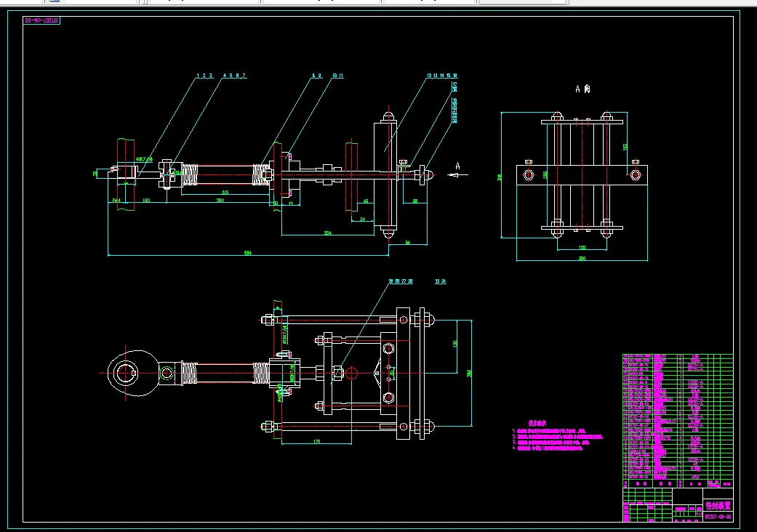Click the 684 overall length dimension

(x=248, y=253)
